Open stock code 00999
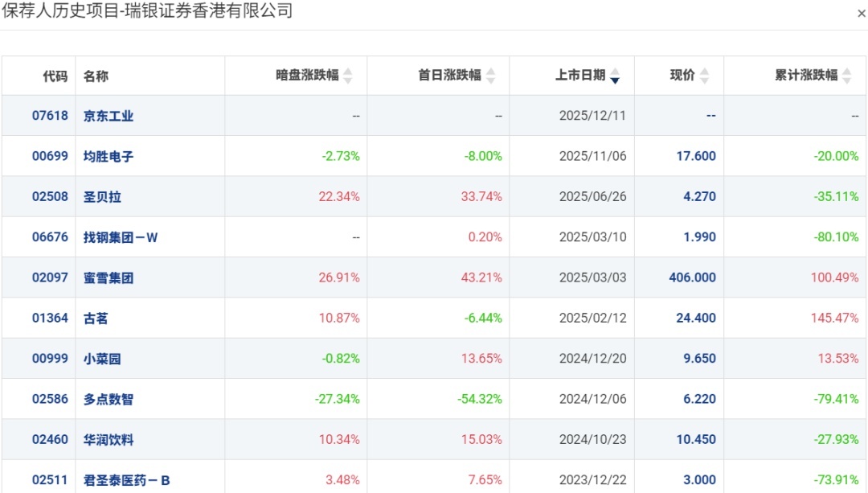Screen dimensions: 868x493 (50, 359)
